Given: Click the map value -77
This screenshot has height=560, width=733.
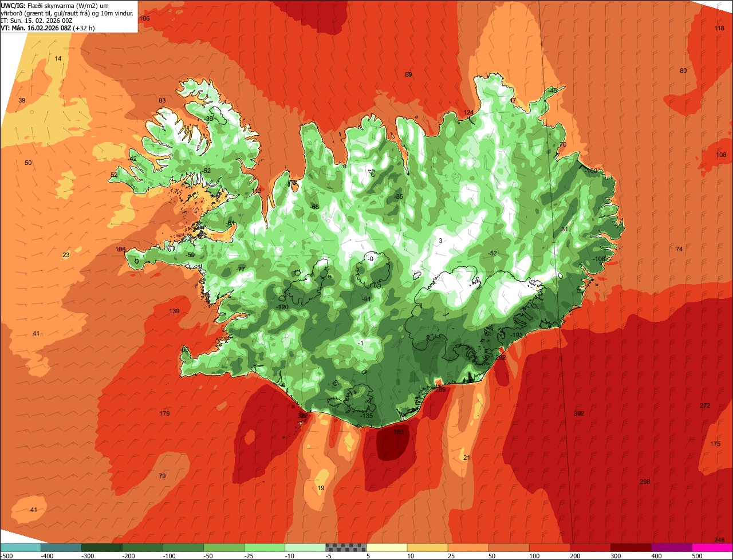Looking at the screenshot, I should pyautogui.click(x=241, y=269).
